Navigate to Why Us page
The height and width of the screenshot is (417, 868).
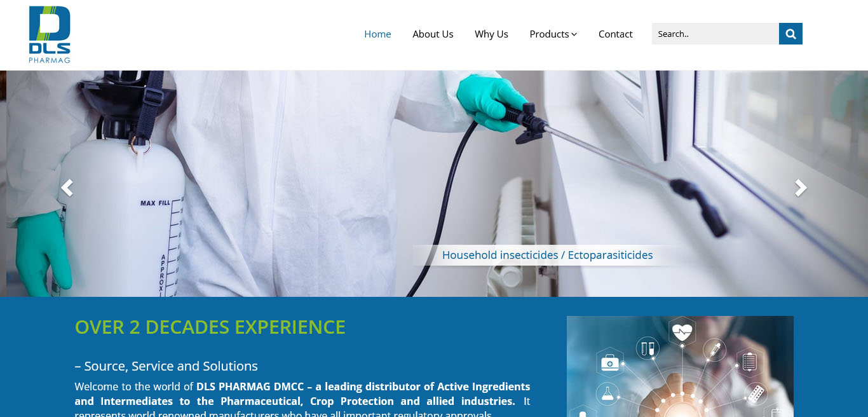click(x=491, y=34)
